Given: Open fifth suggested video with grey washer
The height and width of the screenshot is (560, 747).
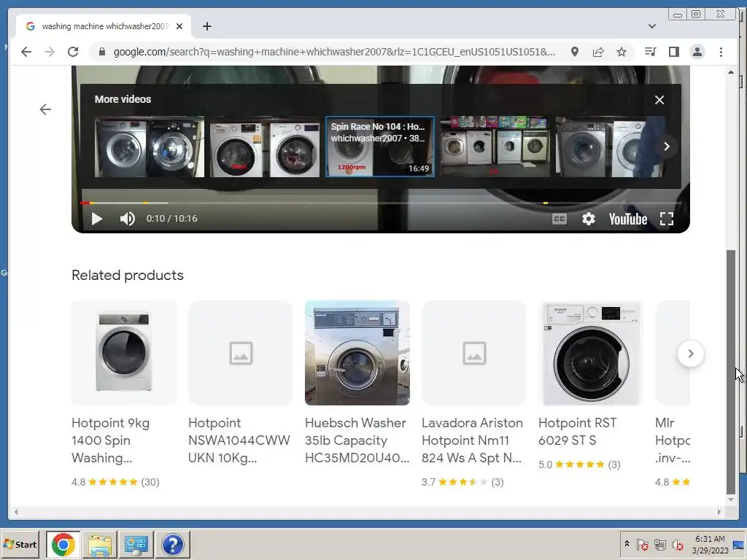Looking at the screenshot, I should (x=610, y=147).
